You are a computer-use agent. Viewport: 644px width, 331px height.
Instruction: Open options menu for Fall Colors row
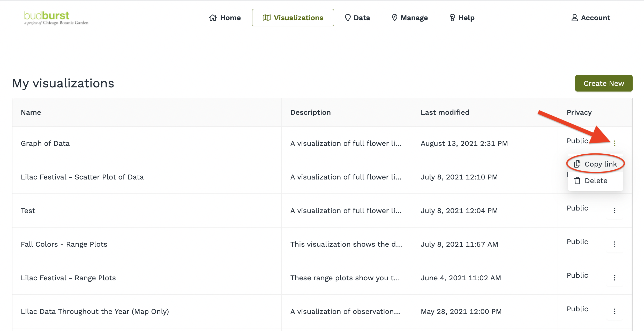click(x=615, y=244)
